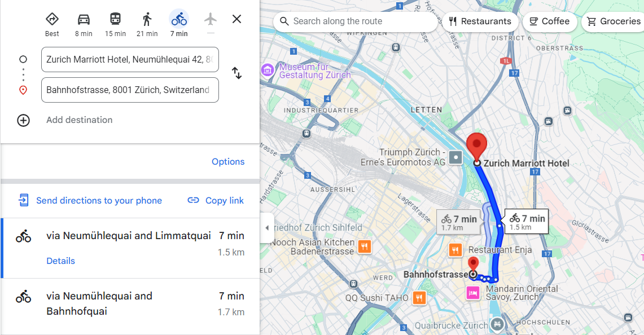Filter by Restaurants along the route

tap(480, 21)
